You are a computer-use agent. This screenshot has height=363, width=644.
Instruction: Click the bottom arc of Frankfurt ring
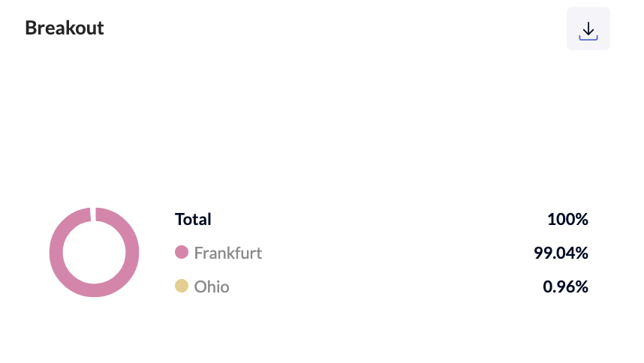[x=94, y=290]
